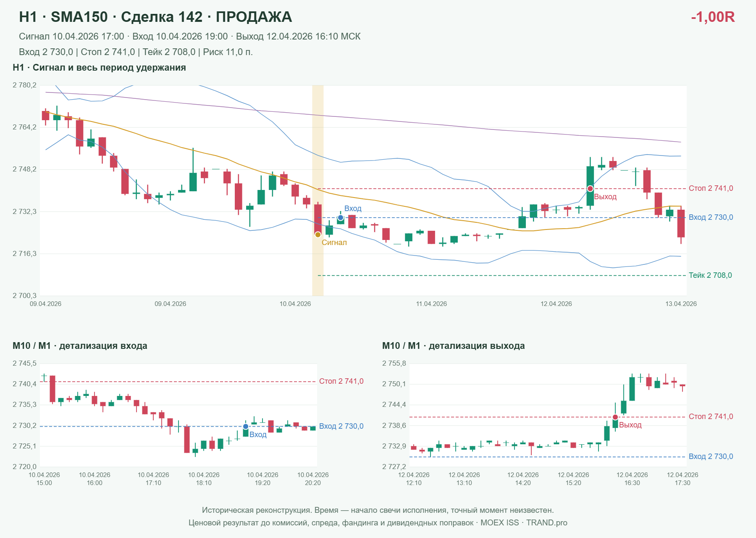
Task: Click the yellow Сигнал marker dot
Action: (318, 235)
